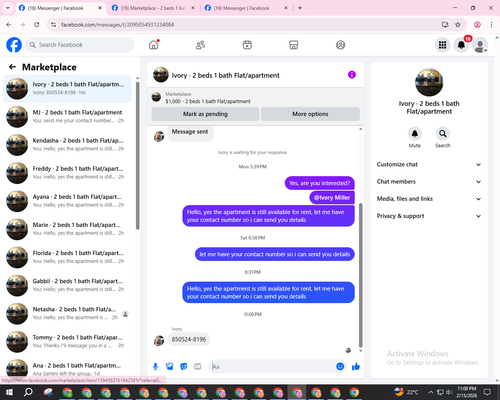Open the Florida conversation

pyautogui.click(x=67, y=257)
